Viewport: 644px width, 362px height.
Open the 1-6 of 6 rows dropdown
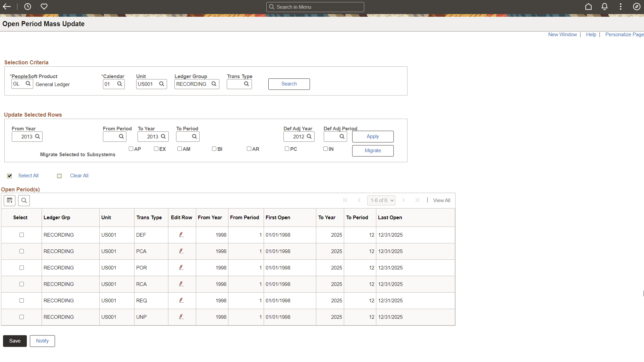(381, 200)
